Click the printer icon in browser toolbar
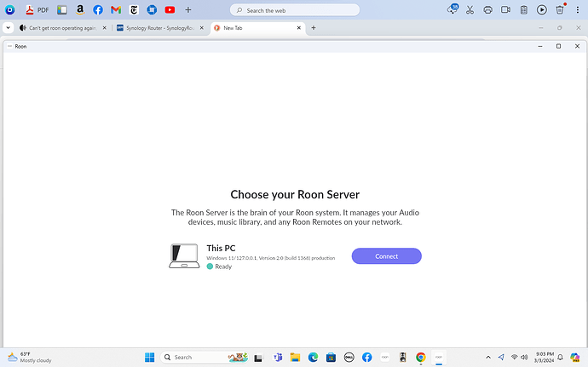The image size is (588, 367). pyautogui.click(x=488, y=10)
